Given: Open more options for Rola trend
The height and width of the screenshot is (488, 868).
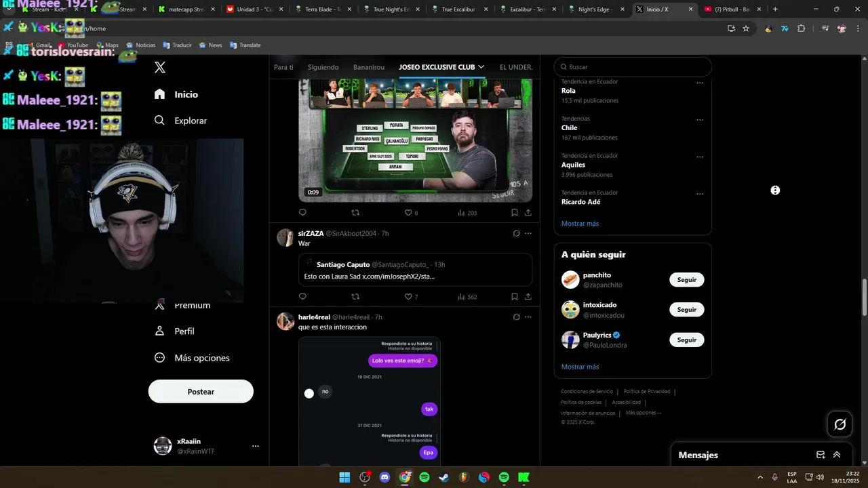Looking at the screenshot, I should coord(700,83).
